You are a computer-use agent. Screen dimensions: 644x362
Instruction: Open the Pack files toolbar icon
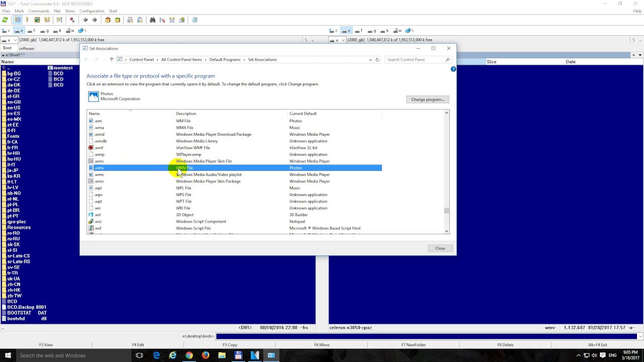point(107,20)
